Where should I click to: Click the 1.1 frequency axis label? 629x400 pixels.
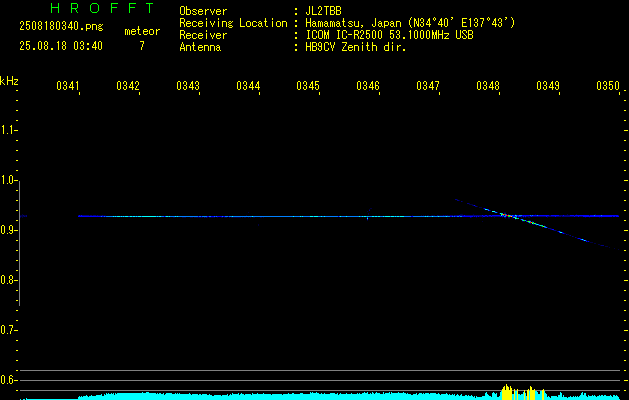tap(8, 130)
